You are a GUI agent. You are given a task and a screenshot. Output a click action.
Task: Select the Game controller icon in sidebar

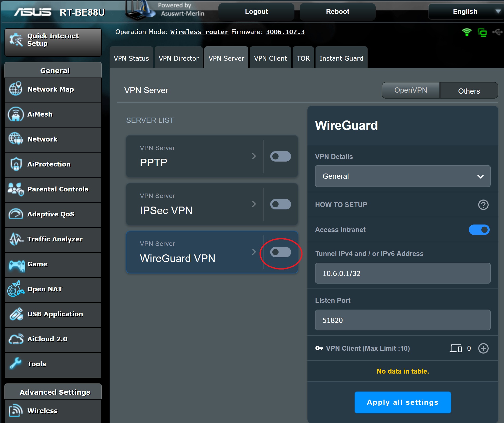(16, 264)
